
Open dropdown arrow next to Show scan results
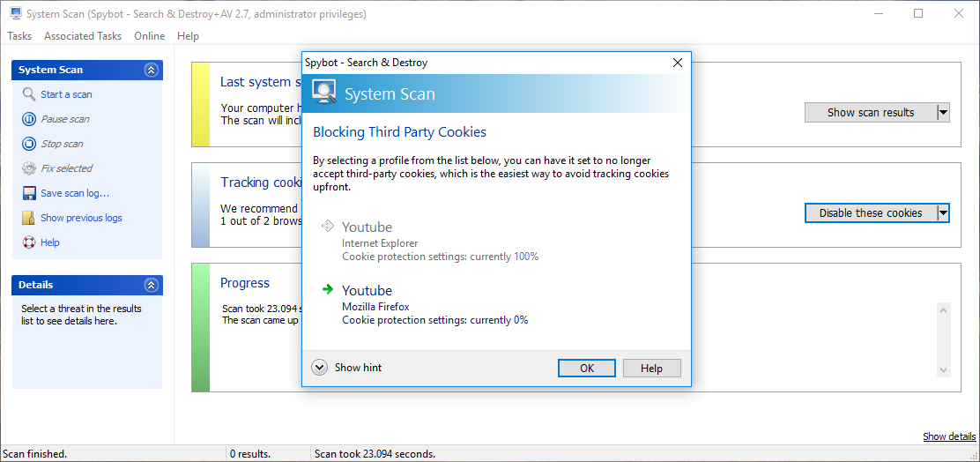coord(944,113)
